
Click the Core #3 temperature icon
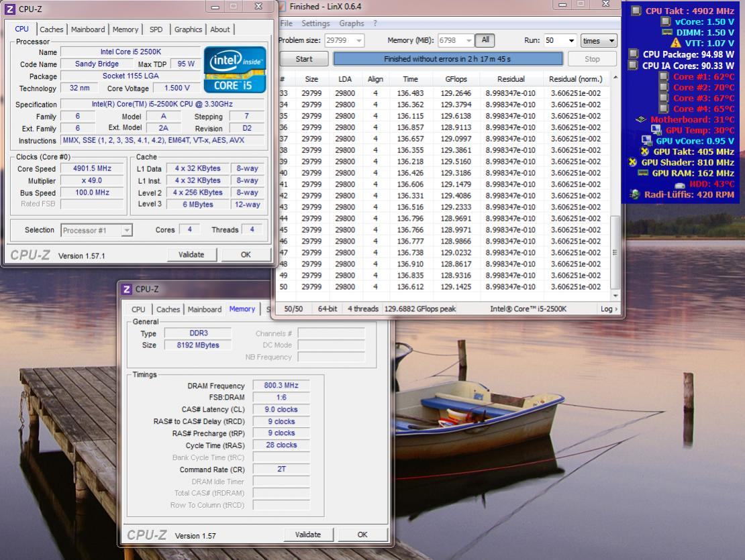tap(664, 98)
